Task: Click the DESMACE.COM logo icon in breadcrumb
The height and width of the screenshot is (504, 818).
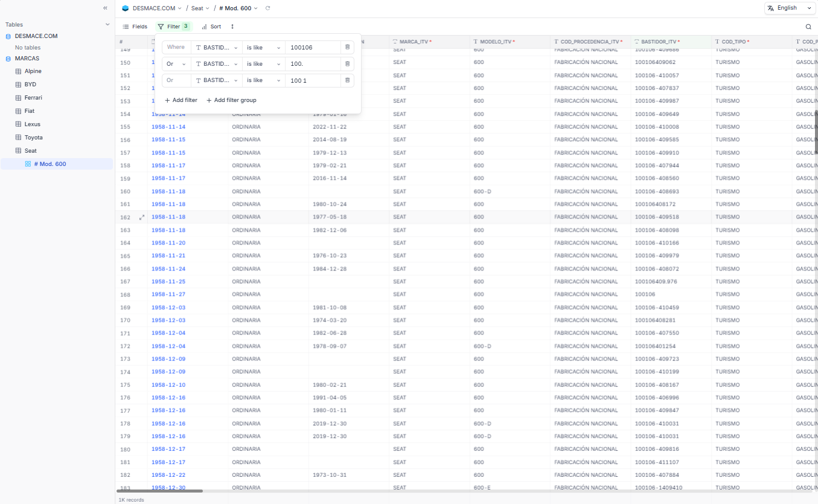Action: click(x=126, y=8)
